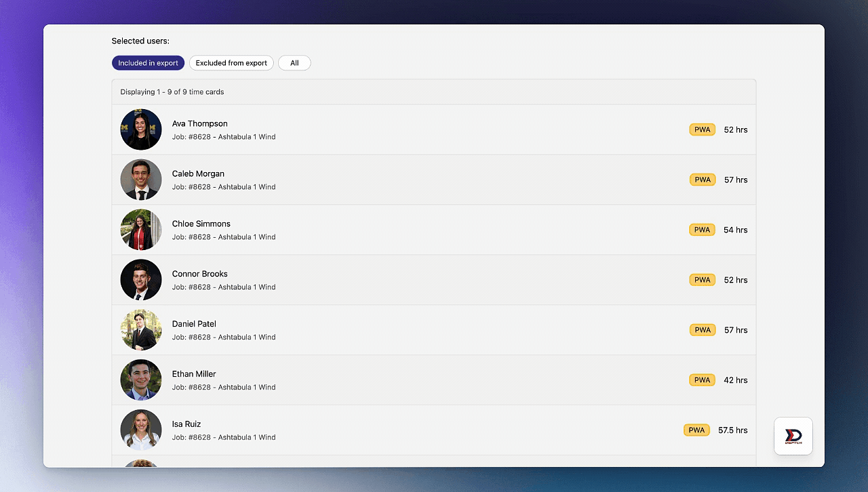The height and width of the screenshot is (492, 868).
Task: Click the Displaying 1 - 9 of 9 time cards text
Action: [172, 92]
